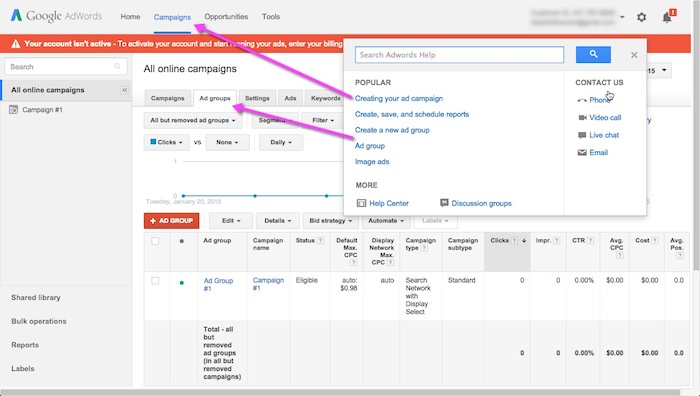Switch to the Keywords tab
The height and width of the screenshot is (396, 700).
325,98
